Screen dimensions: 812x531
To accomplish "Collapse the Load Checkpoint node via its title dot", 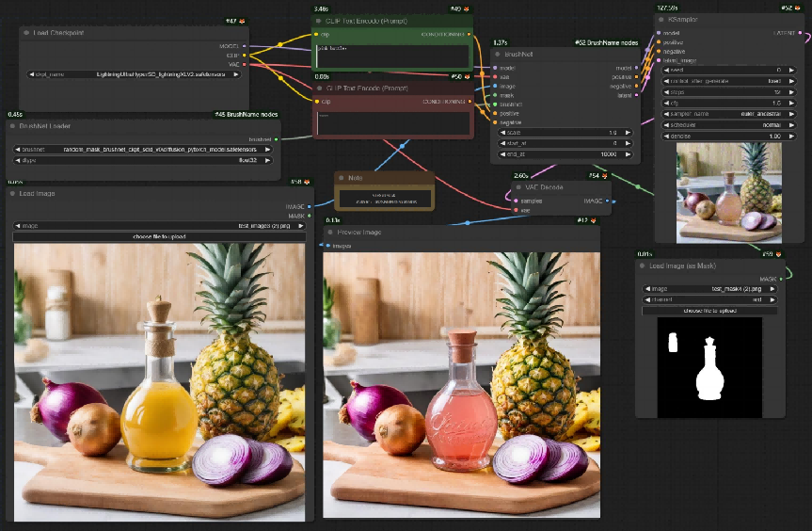I will (x=26, y=33).
